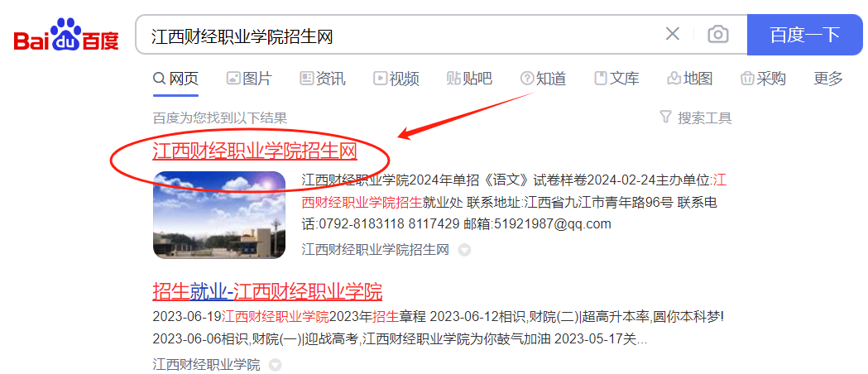Viewport: 868px width, 374px height.
Task: Click the 知道 question mark icon
Action: pyautogui.click(x=528, y=79)
